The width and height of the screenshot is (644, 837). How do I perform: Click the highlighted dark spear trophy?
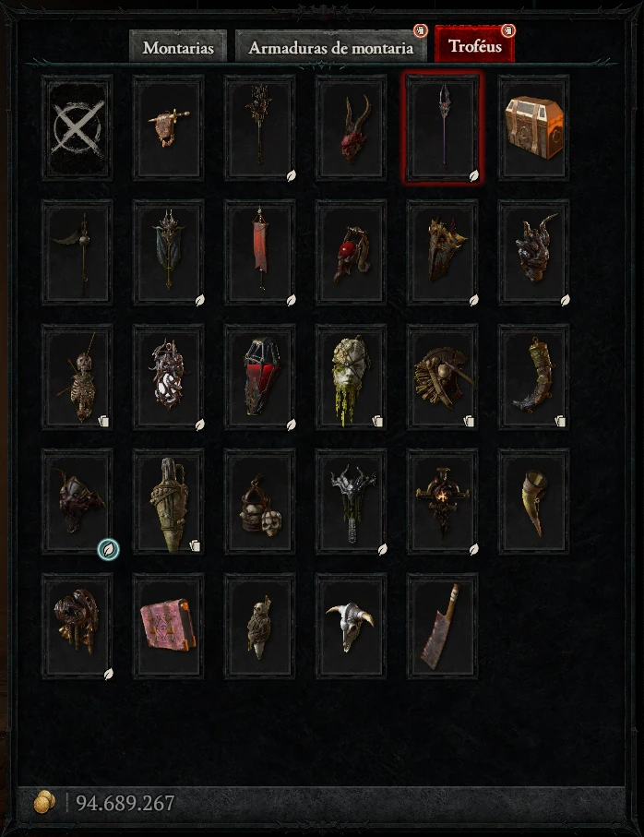point(442,128)
